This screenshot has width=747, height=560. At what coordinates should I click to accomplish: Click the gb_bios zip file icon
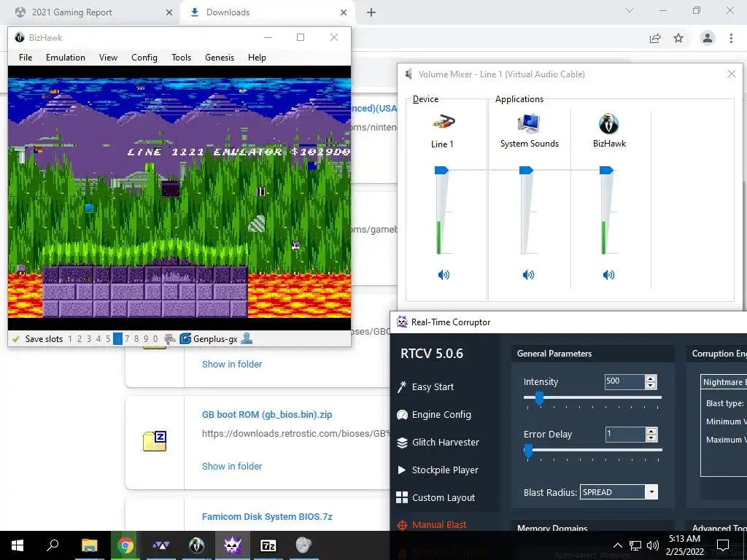coord(155,441)
